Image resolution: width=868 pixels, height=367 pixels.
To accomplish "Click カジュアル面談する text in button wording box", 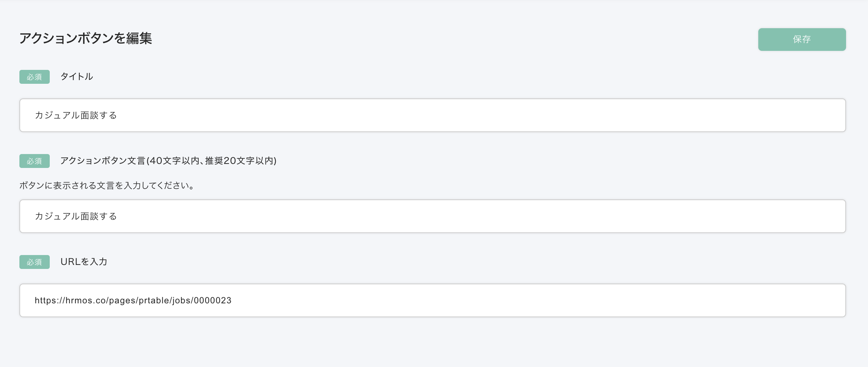I will [76, 216].
